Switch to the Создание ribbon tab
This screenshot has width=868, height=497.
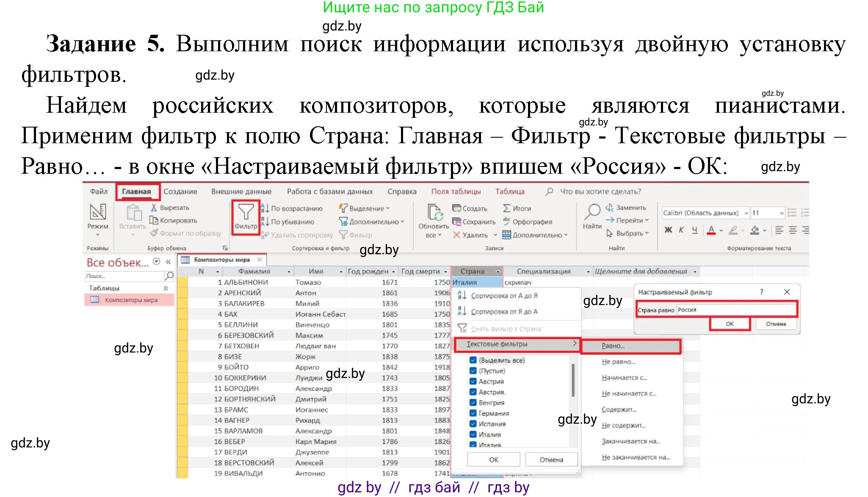180,191
